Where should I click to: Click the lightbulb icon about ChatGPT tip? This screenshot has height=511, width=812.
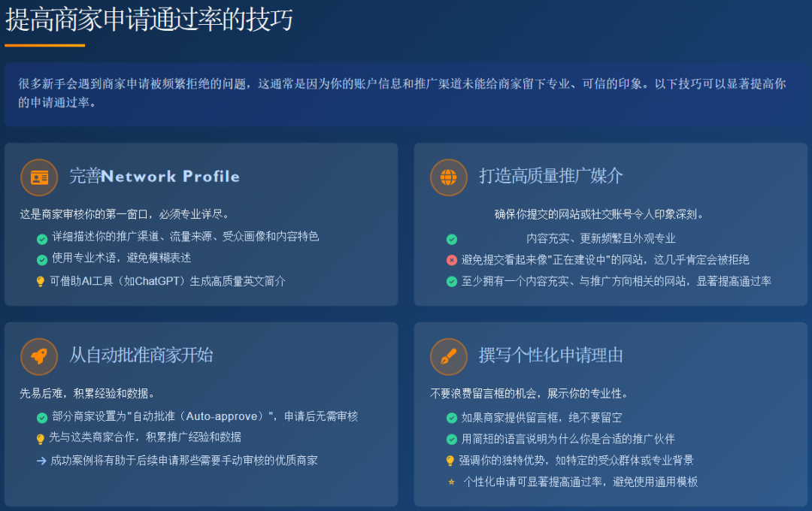(41, 283)
